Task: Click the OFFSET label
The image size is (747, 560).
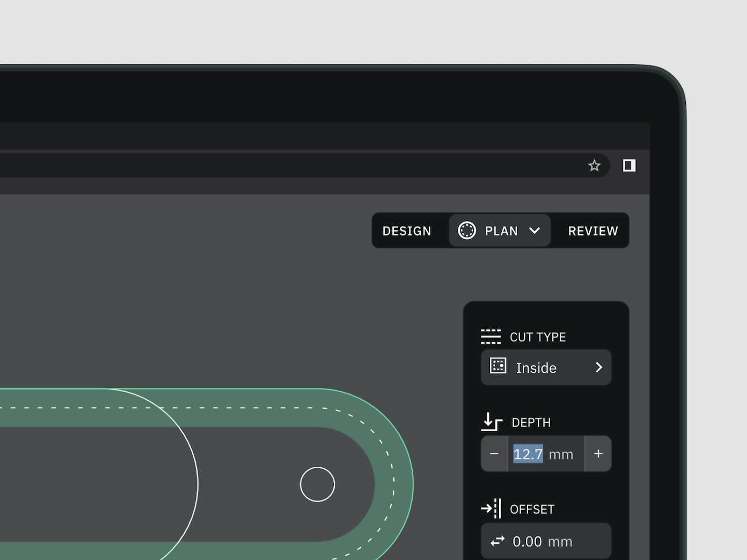Action: tap(532, 509)
